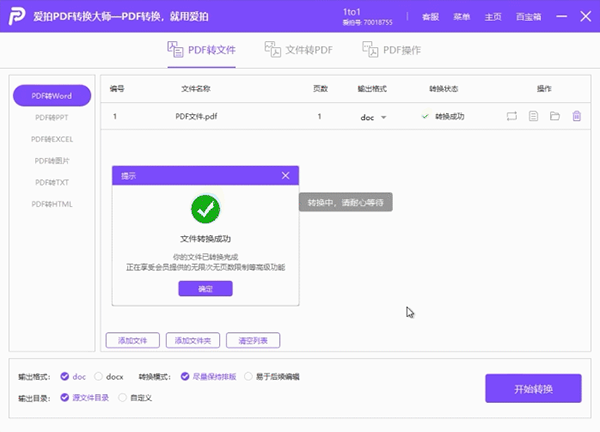Screen dimensions: 600x432
Task: Minimize the application window
Action: [561, 16]
